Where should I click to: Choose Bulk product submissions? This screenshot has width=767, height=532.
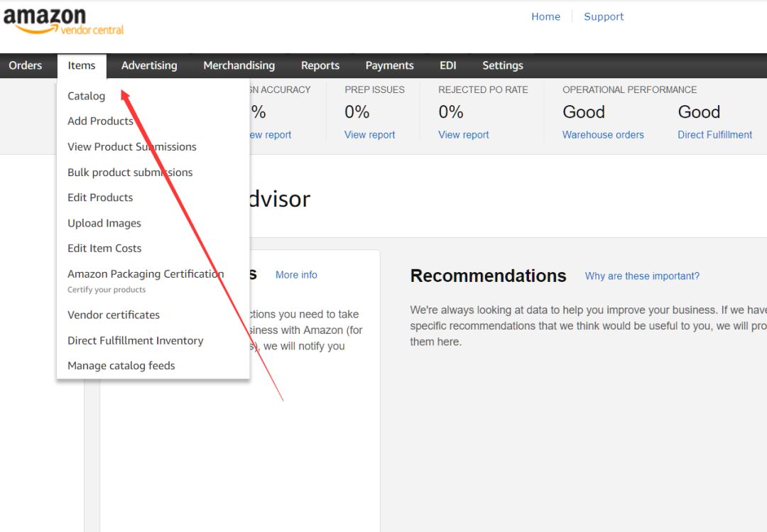coord(130,173)
